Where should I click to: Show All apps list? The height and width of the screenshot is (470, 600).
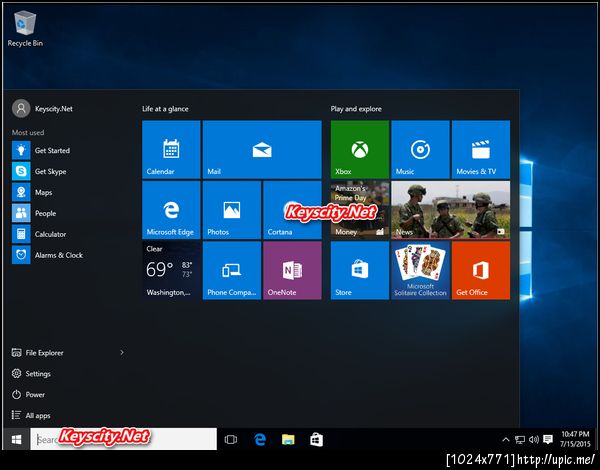(x=31, y=415)
